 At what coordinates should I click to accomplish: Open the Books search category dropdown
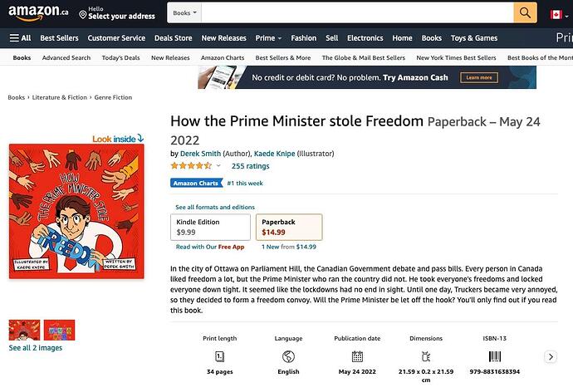[184, 12]
